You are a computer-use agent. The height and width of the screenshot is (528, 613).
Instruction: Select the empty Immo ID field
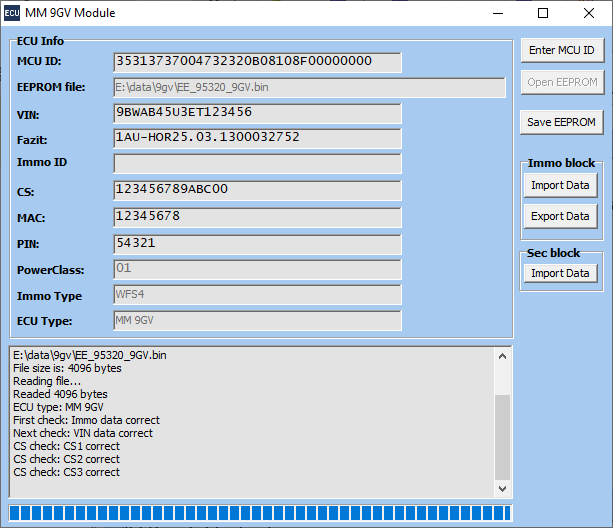point(257,163)
